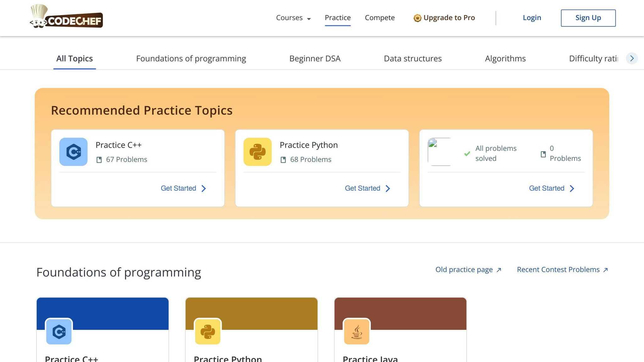
Task: Click the Python icon in Recommended Practice Topics
Action: [x=257, y=152]
